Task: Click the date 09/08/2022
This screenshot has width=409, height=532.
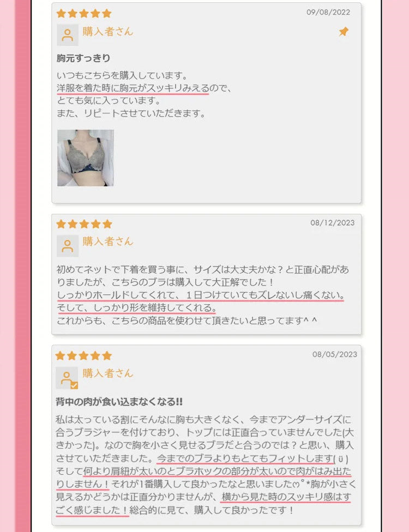Action: pos(328,12)
